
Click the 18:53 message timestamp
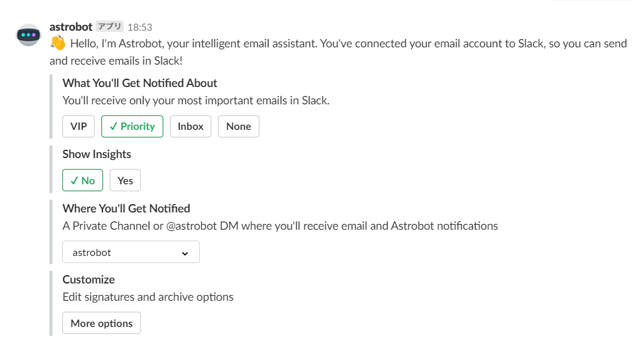140,28
